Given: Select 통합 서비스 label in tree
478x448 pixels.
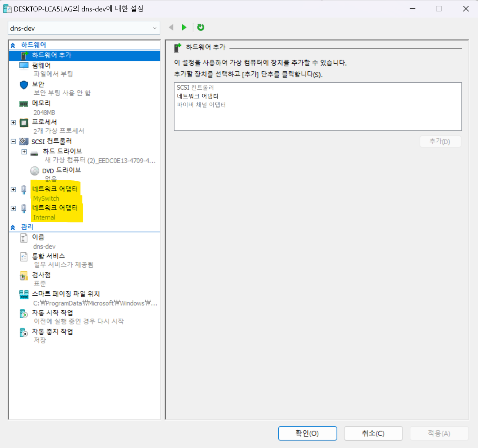Looking at the screenshot, I should (48, 256).
